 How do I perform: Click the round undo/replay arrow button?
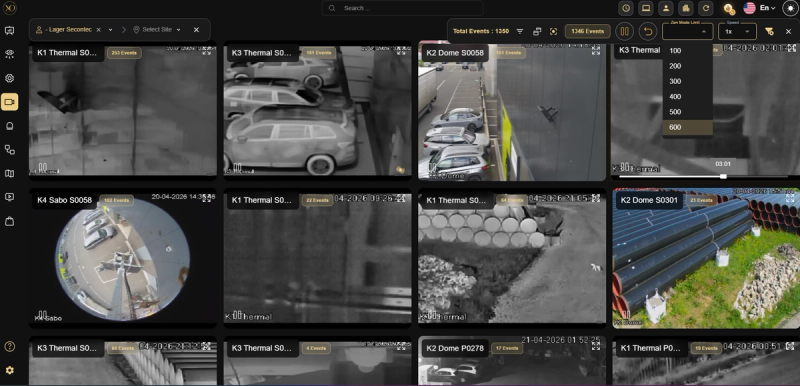point(648,32)
